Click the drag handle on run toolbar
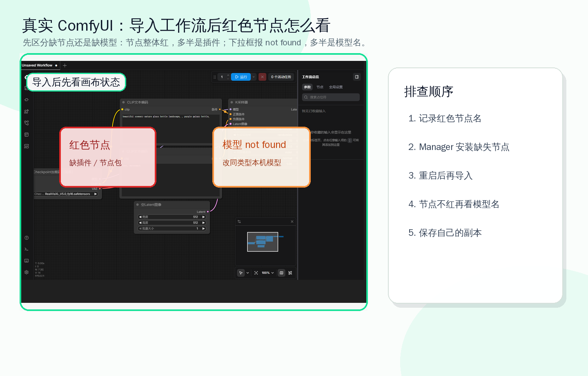Screen dimensions: 588x376 (x=215, y=77)
